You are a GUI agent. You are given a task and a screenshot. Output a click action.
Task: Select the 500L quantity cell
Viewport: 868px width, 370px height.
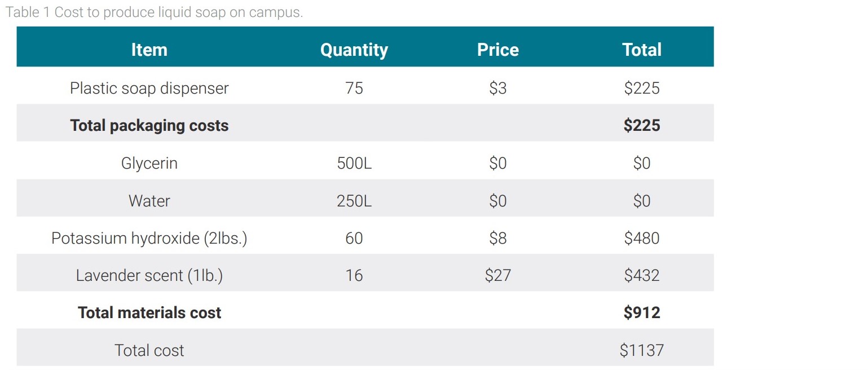click(x=354, y=163)
